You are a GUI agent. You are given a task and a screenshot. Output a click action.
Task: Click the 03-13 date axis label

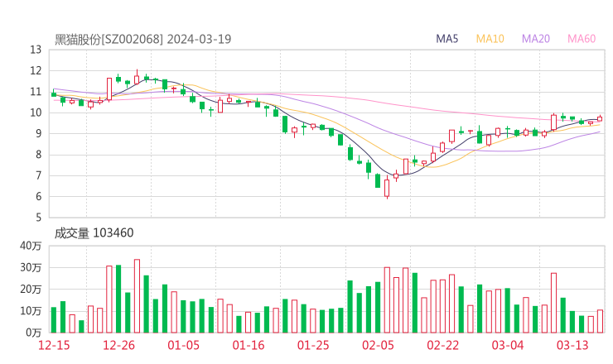[x=572, y=345]
